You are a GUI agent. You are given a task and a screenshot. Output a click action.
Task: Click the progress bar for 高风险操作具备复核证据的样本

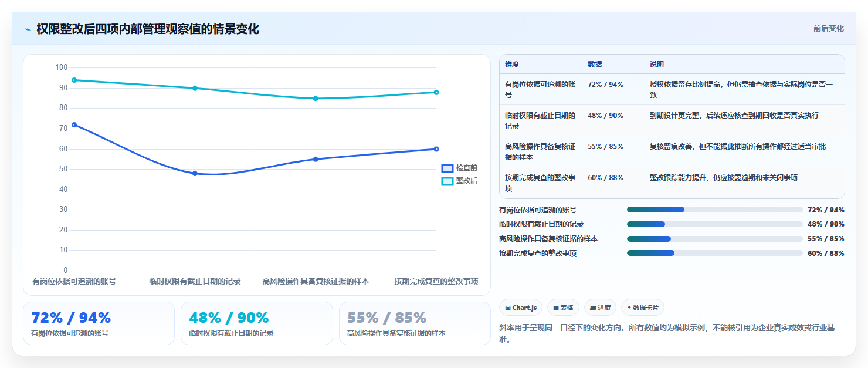click(714, 239)
